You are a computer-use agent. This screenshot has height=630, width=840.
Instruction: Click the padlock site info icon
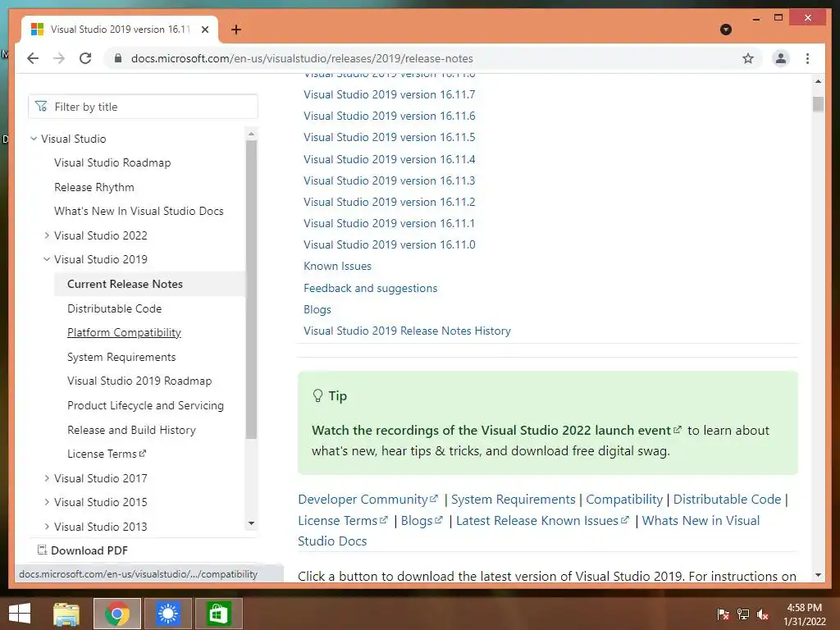pyautogui.click(x=118, y=58)
